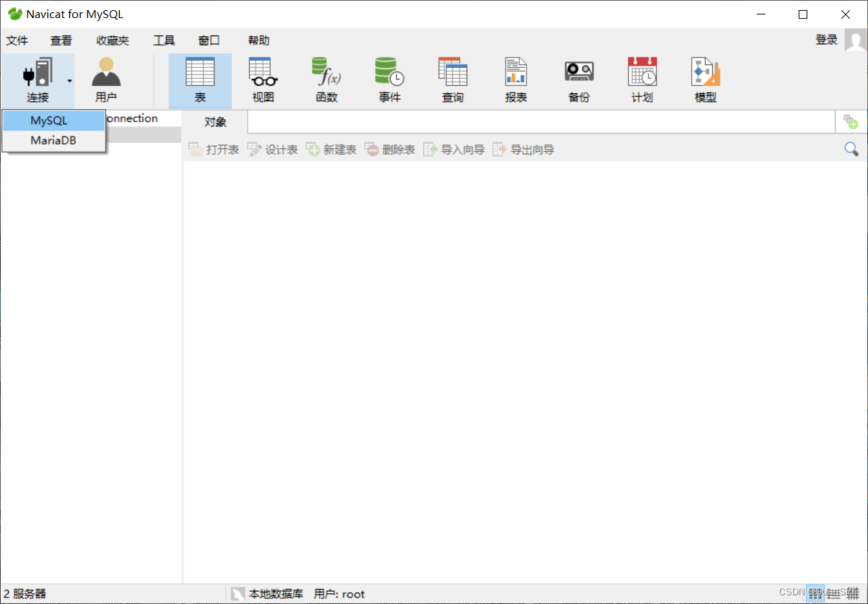The image size is (868, 604).
Task: Open the 视图 (View) toolbar icon
Action: 263,80
